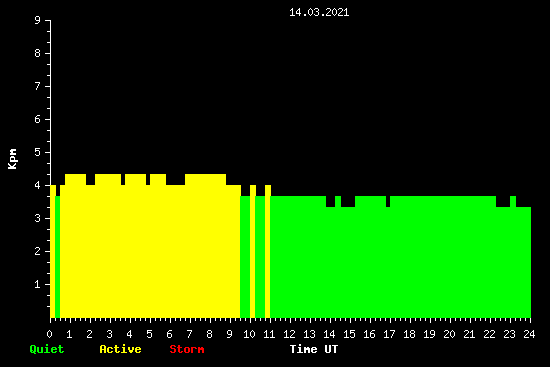This screenshot has width=550, height=367.
Task: Select hour 0 on the time axis
Action: point(49,334)
